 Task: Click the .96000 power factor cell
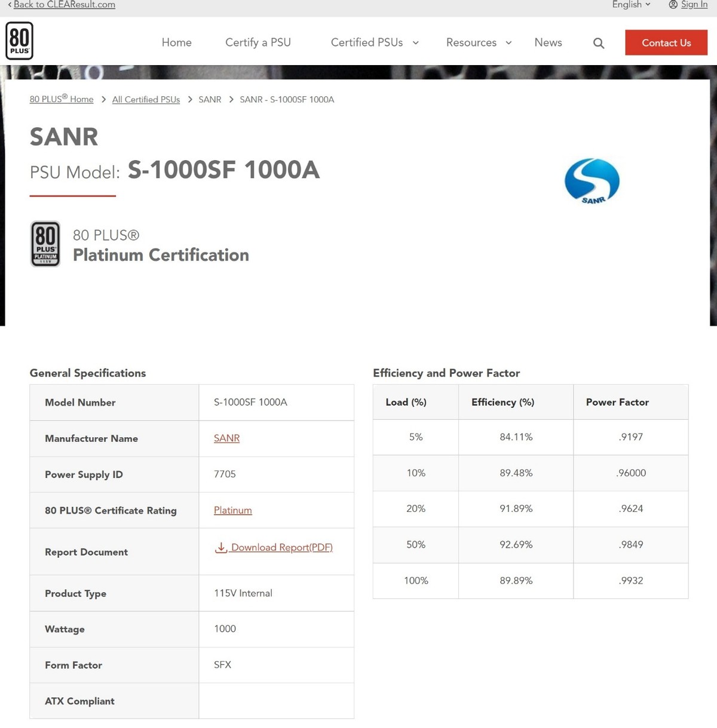click(x=631, y=472)
